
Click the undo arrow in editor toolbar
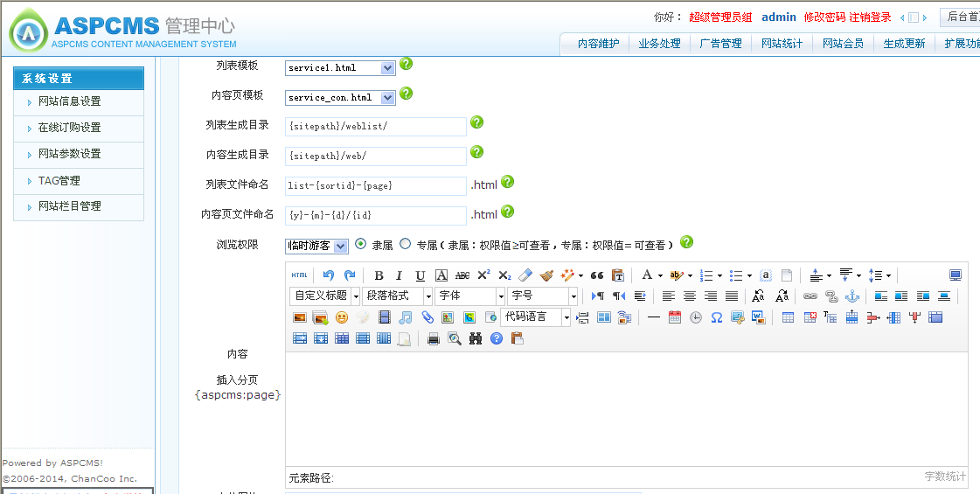329,275
